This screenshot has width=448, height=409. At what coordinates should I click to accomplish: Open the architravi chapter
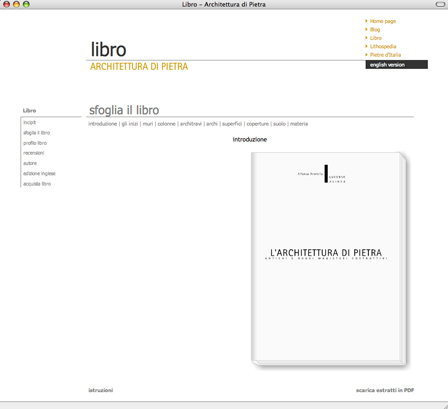tap(191, 124)
